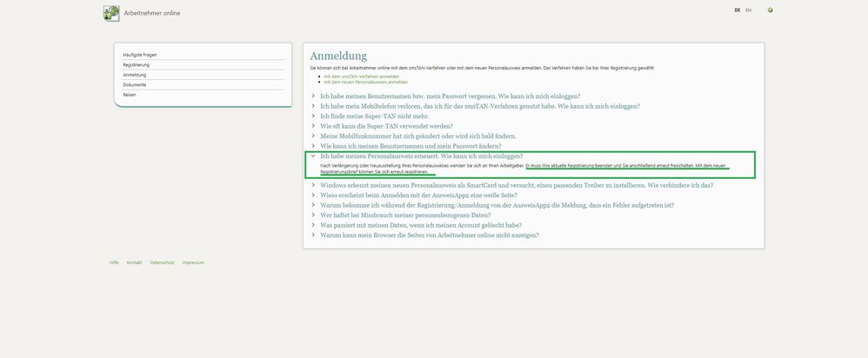Switch language to EN
Screen dimensions: 868x358
[x=748, y=10]
